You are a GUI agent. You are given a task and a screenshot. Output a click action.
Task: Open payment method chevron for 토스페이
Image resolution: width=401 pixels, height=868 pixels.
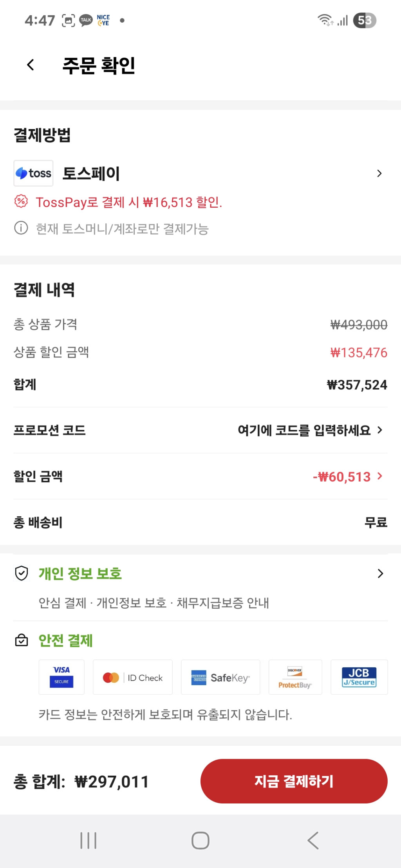click(x=379, y=173)
